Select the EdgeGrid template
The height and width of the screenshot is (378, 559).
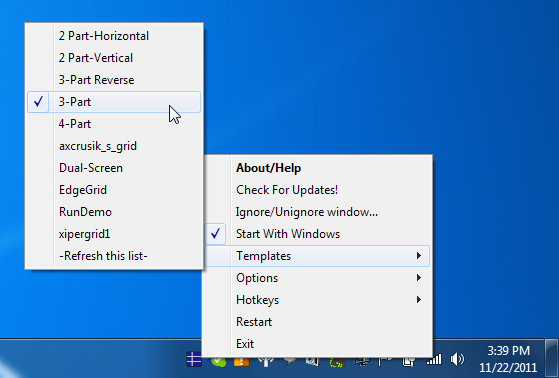click(x=114, y=190)
